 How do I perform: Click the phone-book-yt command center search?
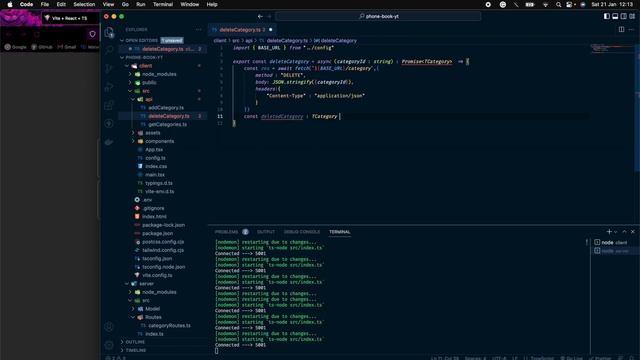(378, 16)
